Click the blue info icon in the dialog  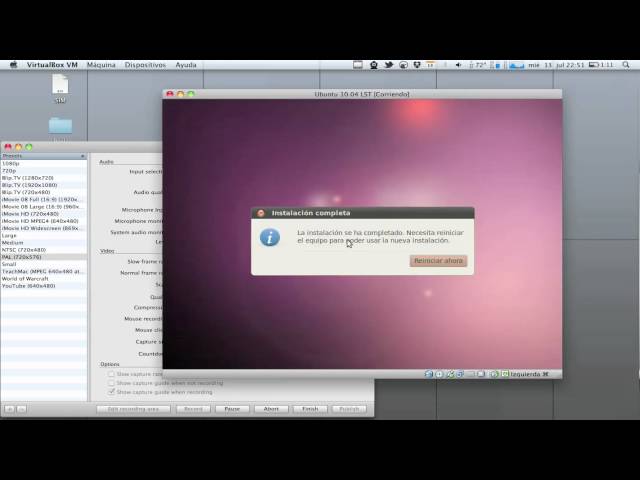pos(270,238)
